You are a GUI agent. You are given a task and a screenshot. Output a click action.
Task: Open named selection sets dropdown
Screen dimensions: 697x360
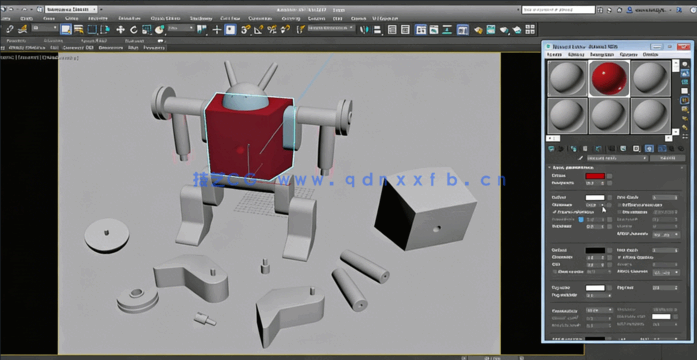(x=331, y=28)
